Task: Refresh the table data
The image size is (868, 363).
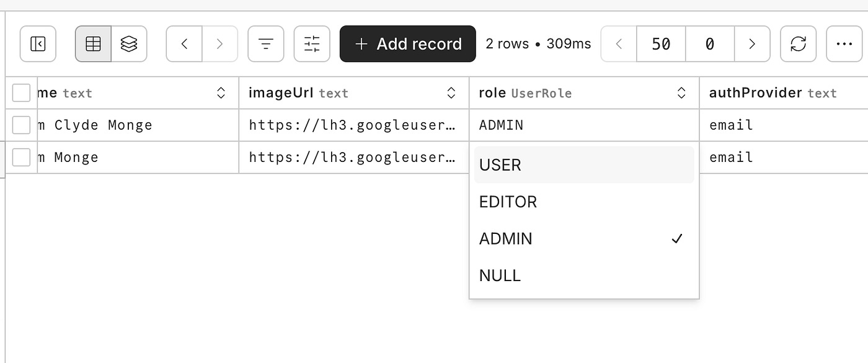Action: coord(798,43)
